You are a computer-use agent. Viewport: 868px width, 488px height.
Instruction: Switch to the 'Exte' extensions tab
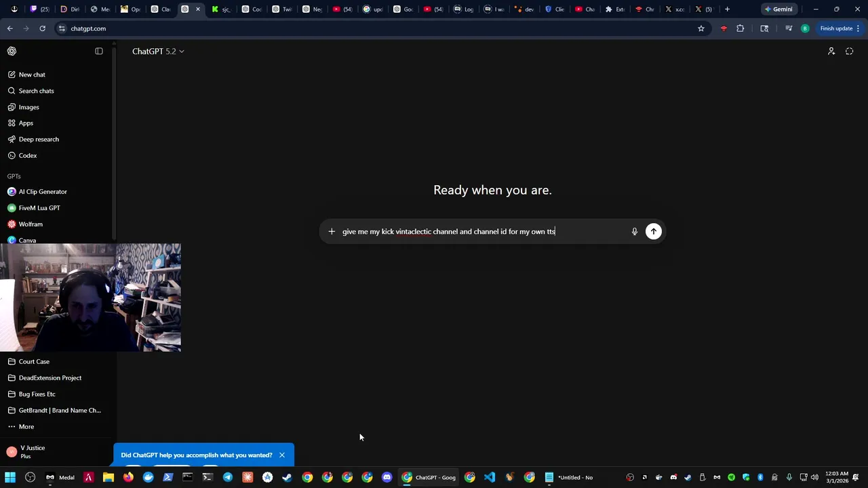coord(616,9)
